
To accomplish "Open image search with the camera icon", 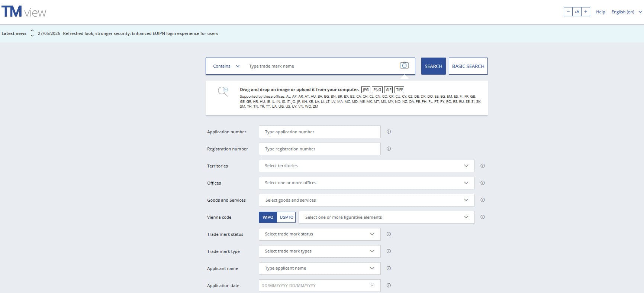I will [404, 65].
